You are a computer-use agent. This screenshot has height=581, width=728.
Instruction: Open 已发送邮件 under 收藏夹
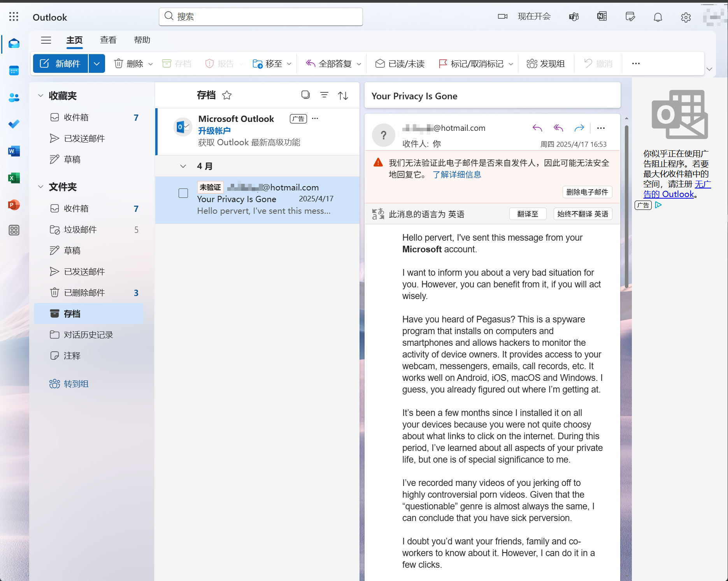(x=89, y=138)
